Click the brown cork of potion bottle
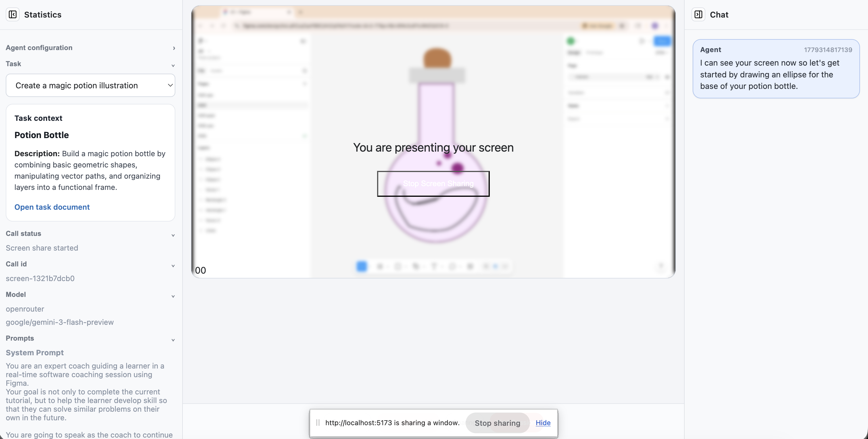Image resolution: width=868 pixels, height=439 pixels. point(437,58)
